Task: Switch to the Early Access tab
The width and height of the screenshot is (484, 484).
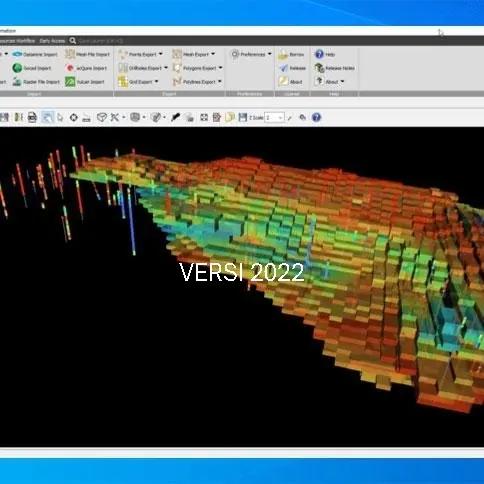Action: pyautogui.click(x=52, y=41)
